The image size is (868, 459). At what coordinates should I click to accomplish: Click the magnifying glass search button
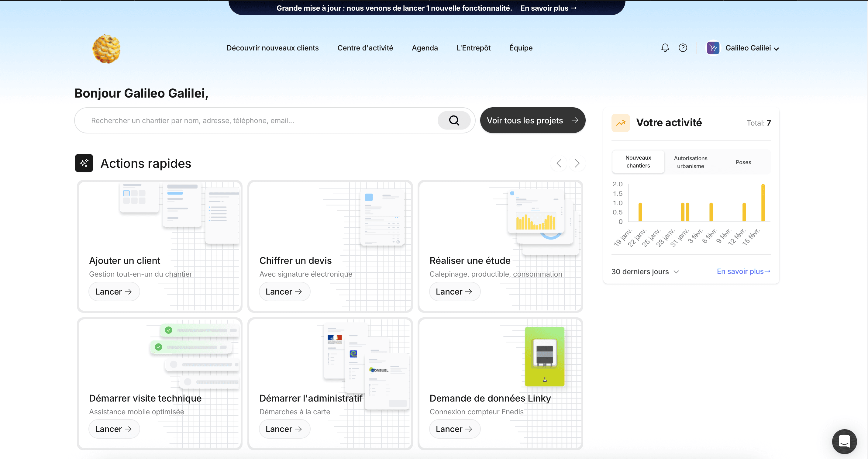tap(454, 120)
